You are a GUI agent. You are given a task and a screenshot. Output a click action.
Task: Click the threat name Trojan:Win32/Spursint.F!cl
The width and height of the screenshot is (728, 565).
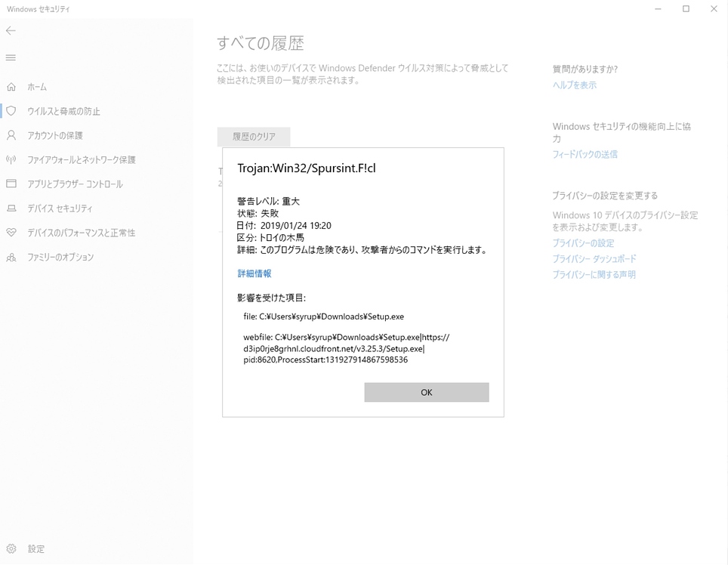point(307,168)
